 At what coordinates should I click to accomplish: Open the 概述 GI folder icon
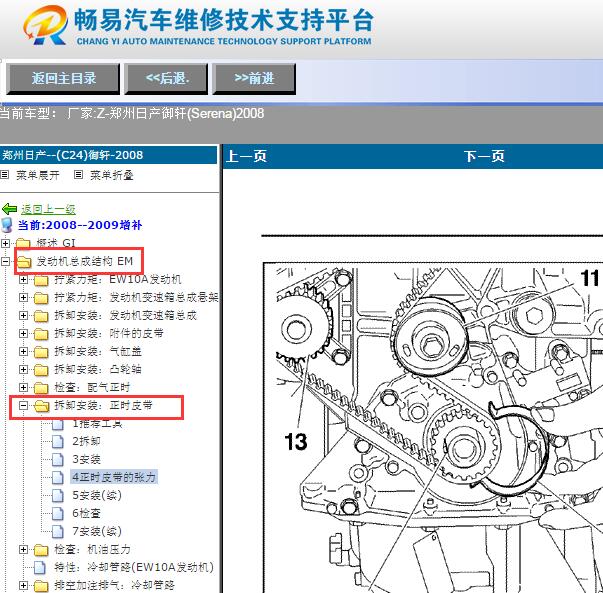pos(23,243)
